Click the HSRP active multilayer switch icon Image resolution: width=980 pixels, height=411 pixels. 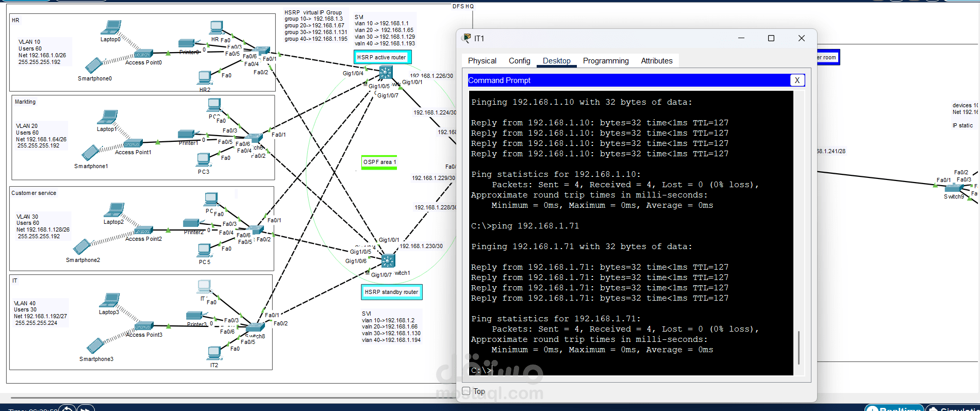(x=386, y=73)
